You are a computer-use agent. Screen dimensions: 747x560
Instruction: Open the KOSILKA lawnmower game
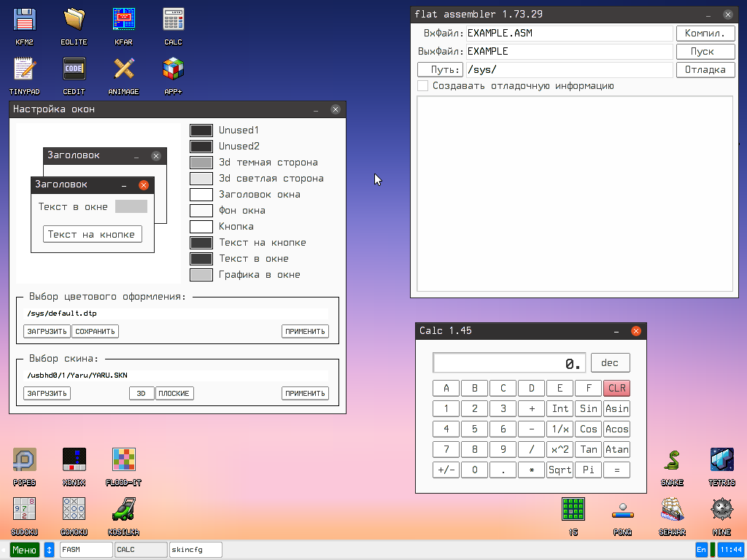pyautogui.click(x=123, y=510)
